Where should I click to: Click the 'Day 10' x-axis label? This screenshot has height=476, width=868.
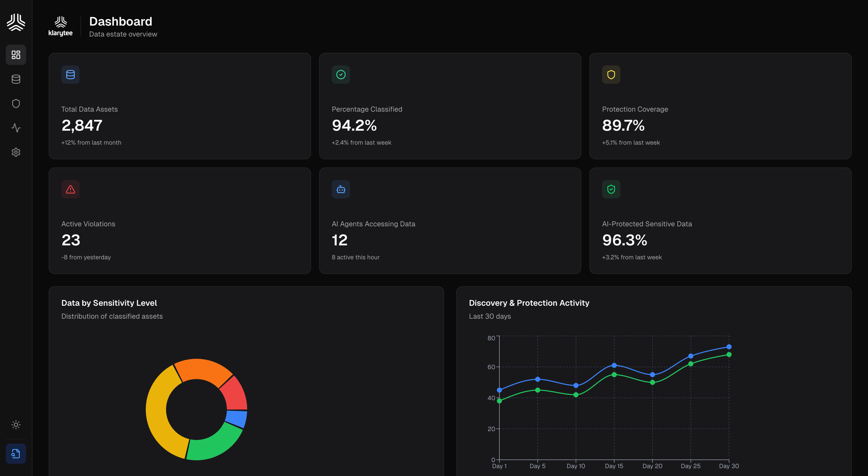pyautogui.click(x=576, y=466)
